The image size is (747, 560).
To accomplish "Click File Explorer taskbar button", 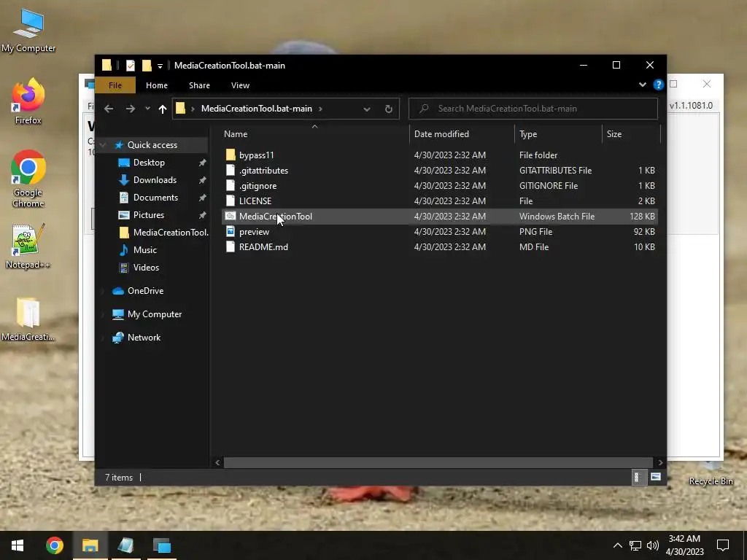I will [90, 545].
